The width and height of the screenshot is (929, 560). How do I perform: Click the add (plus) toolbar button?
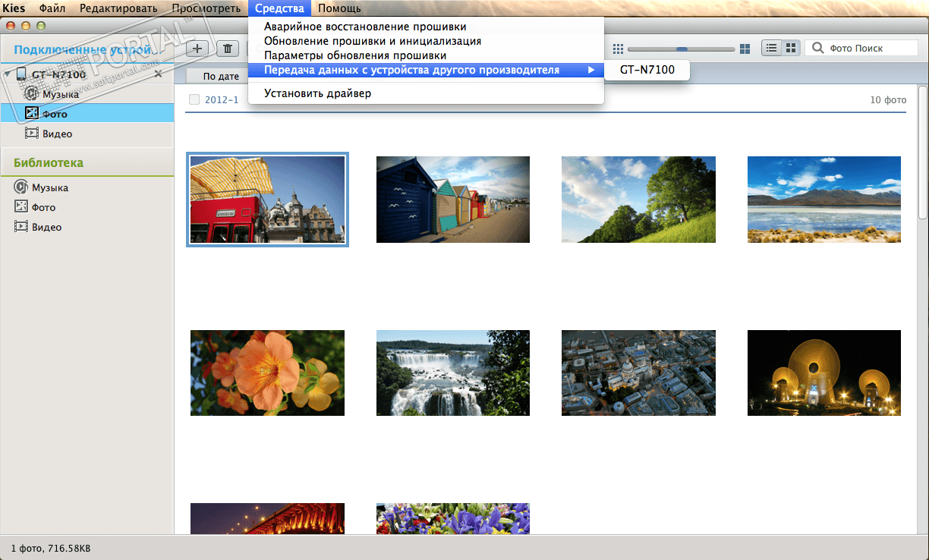197,49
